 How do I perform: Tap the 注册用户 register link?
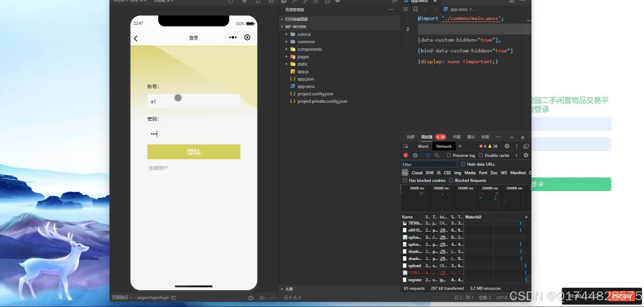(158, 168)
